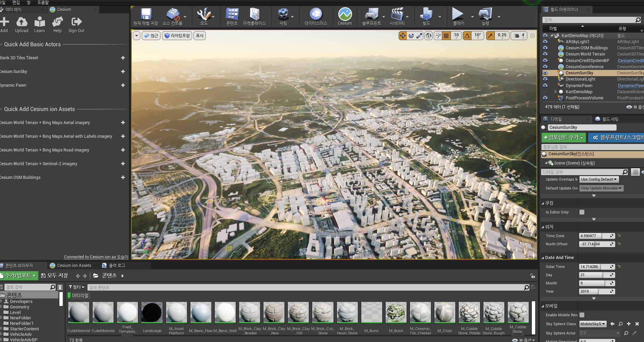This screenshot has height=342, width=644.
Task: Add Cesium World Terrain with Sentinel-2 imagery
Action: (x=123, y=164)
